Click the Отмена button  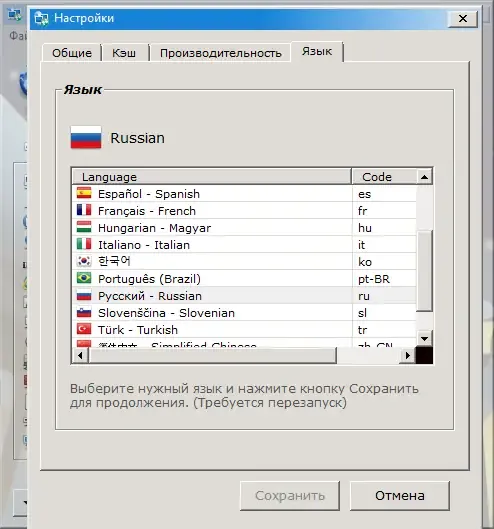click(400, 496)
